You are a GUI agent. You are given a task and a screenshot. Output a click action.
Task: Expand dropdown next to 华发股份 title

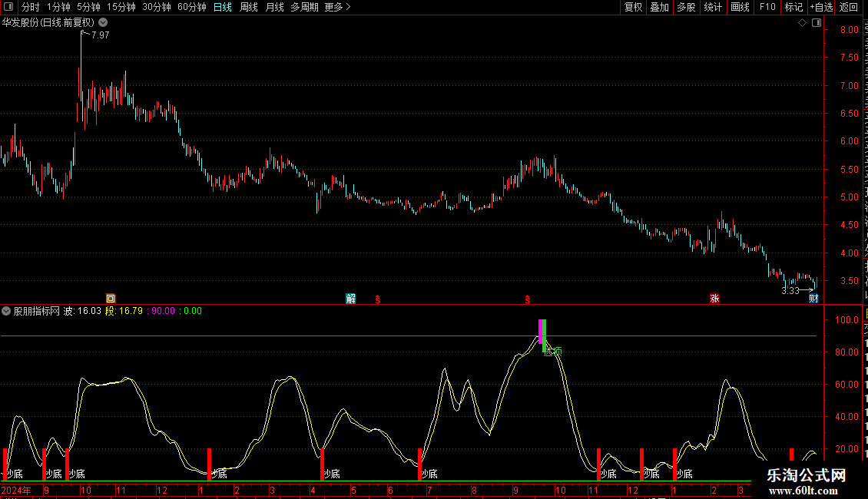[103, 23]
